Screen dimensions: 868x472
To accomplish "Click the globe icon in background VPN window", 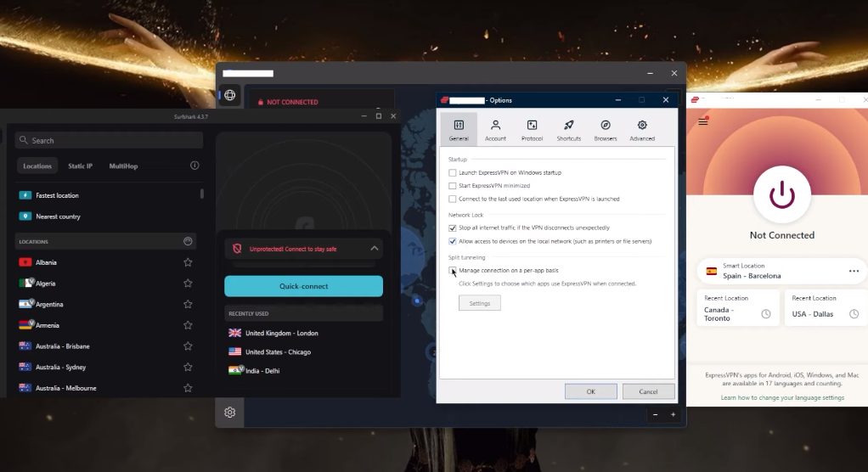I will pyautogui.click(x=229, y=95).
